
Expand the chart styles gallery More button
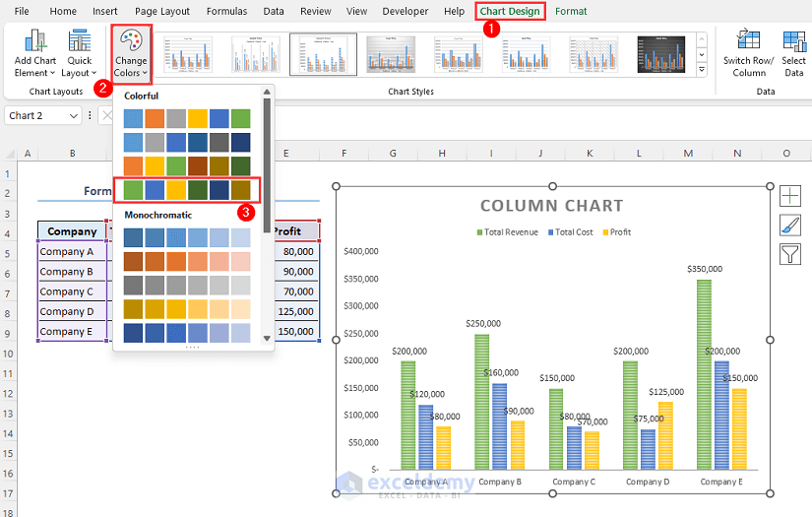pos(702,69)
